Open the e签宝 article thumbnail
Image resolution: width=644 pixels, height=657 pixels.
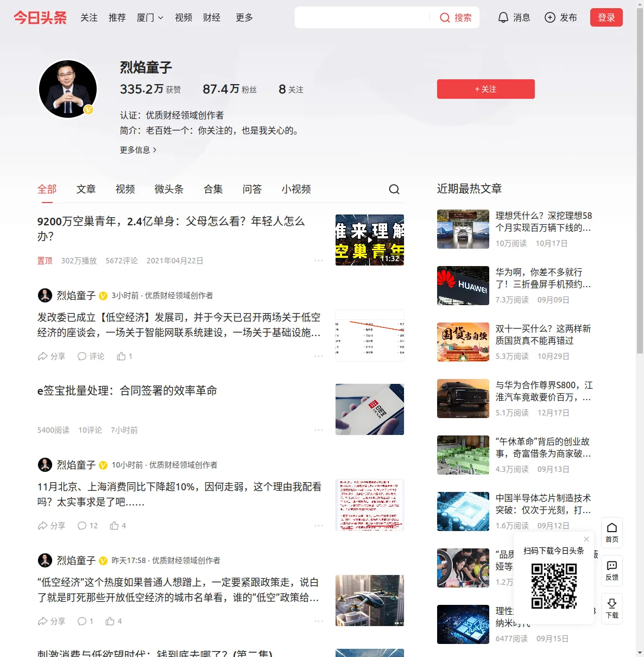pyautogui.click(x=370, y=409)
